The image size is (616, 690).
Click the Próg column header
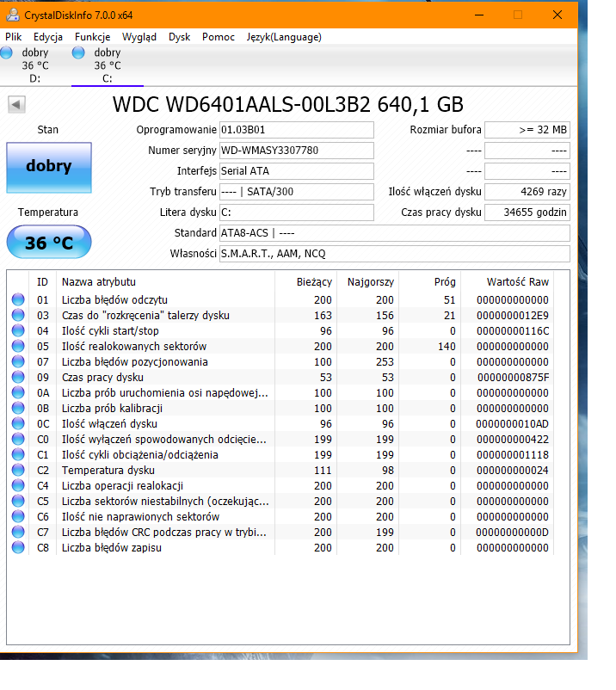(x=430, y=282)
